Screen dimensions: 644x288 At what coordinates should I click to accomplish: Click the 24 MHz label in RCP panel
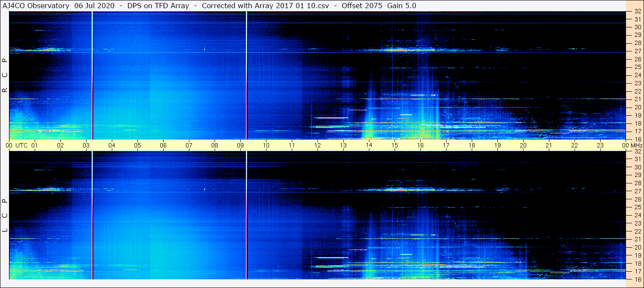coord(637,75)
